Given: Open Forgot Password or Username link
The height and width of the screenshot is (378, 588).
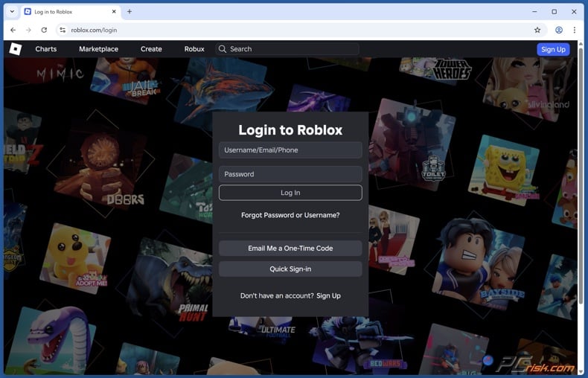Looking at the screenshot, I should point(290,215).
